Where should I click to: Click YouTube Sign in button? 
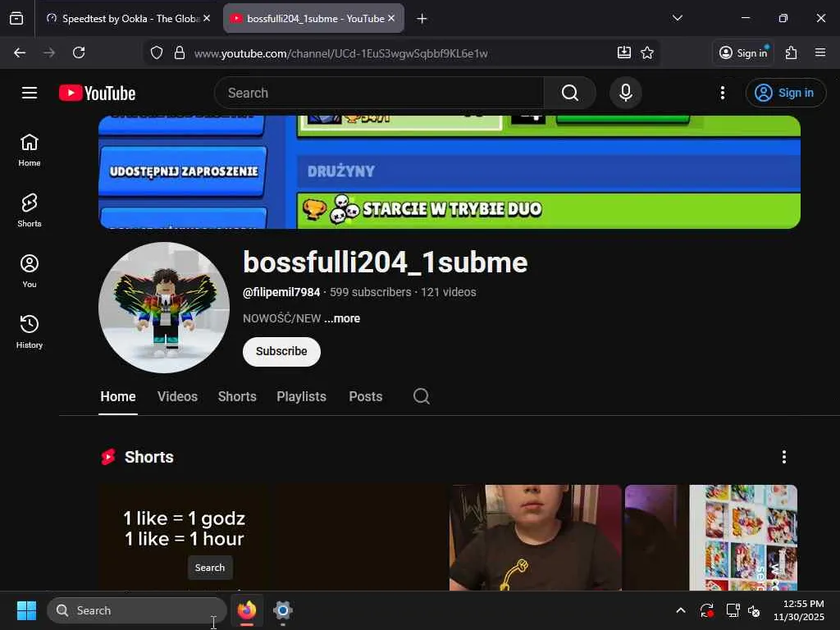(786, 94)
